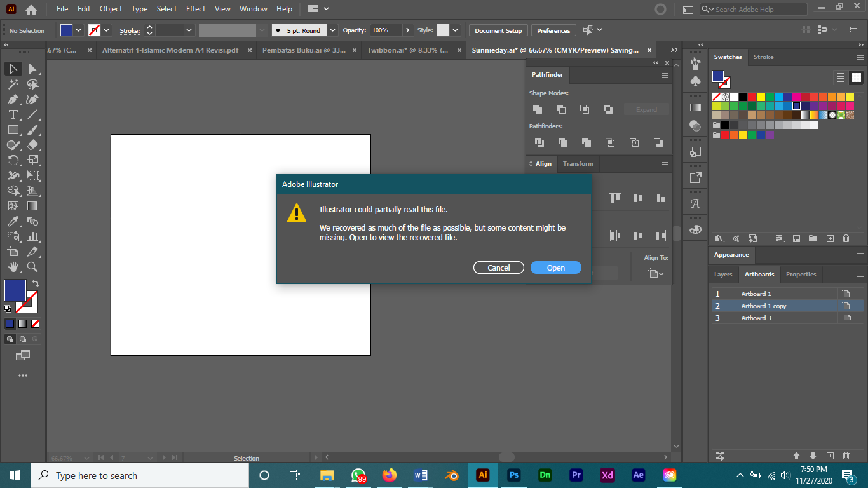Open the Asset Export panel icon
The height and width of the screenshot is (488, 868).
click(x=695, y=178)
